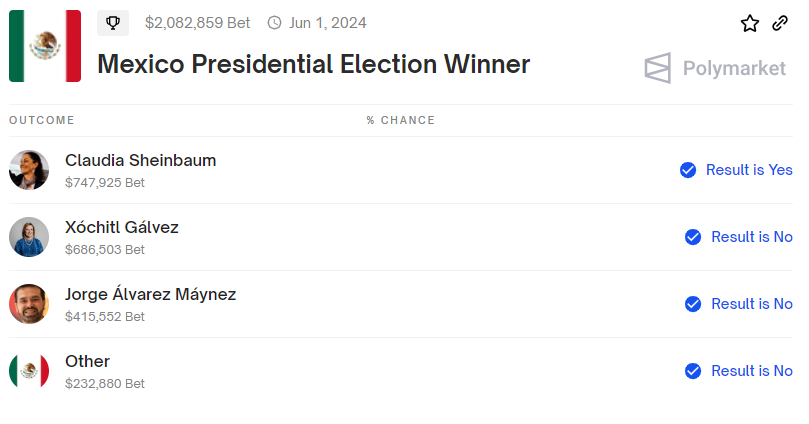Click the checkmark in the Other row
Image resolution: width=809 pixels, height=424 pixels.
[693, 371]
